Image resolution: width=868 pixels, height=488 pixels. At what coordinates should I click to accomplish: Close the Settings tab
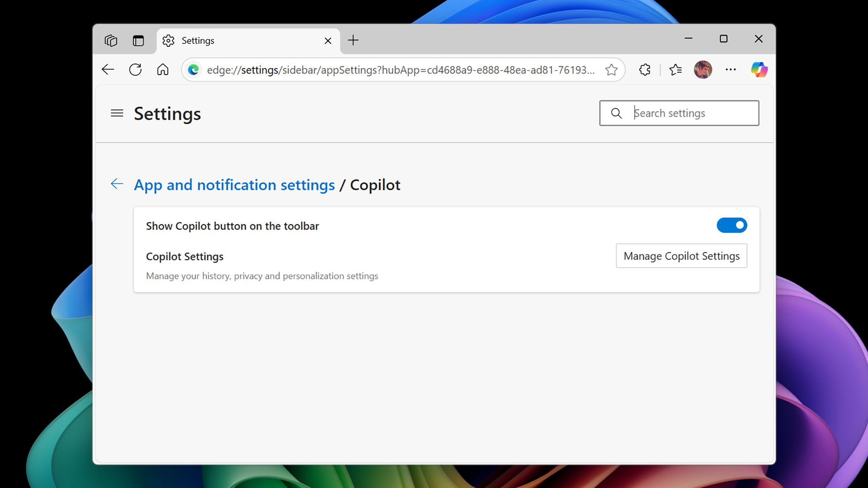(328, 40)
